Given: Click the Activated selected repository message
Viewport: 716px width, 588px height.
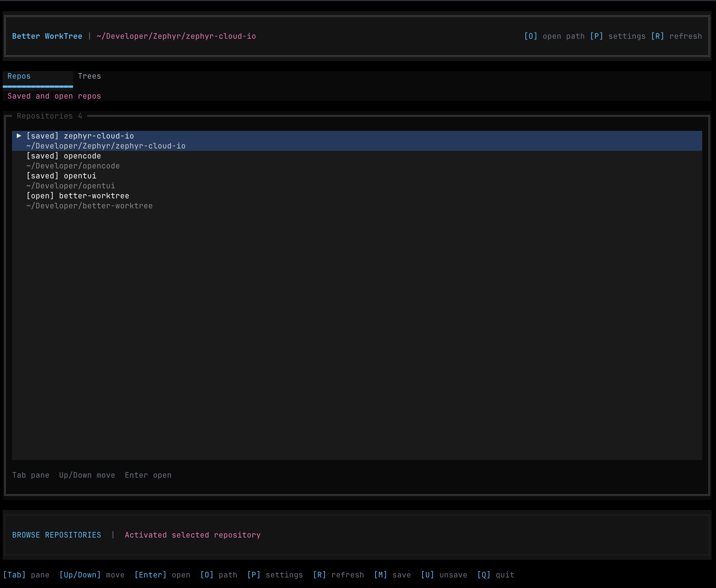Looking at the screenshot, I should pos(192,535).
